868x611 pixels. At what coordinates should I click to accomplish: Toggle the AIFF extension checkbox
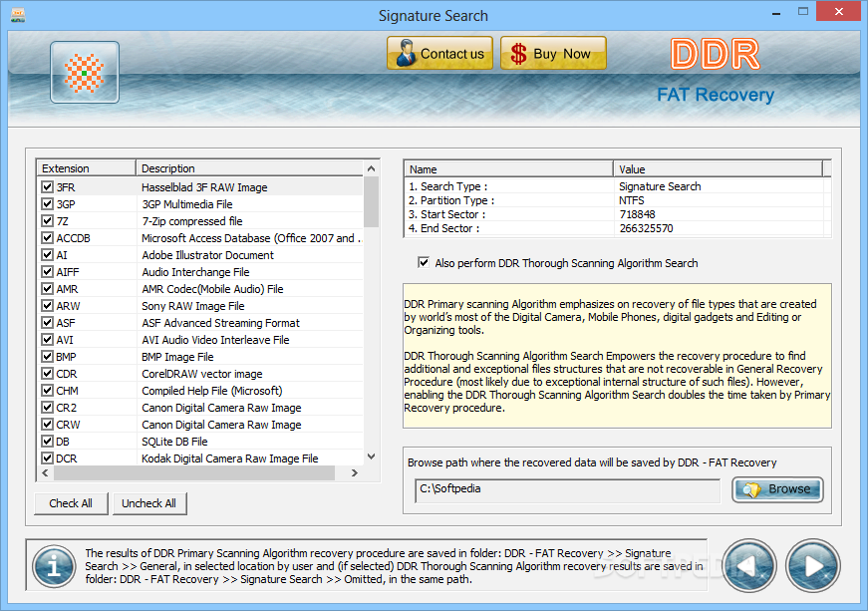click(x=48, y=272)
